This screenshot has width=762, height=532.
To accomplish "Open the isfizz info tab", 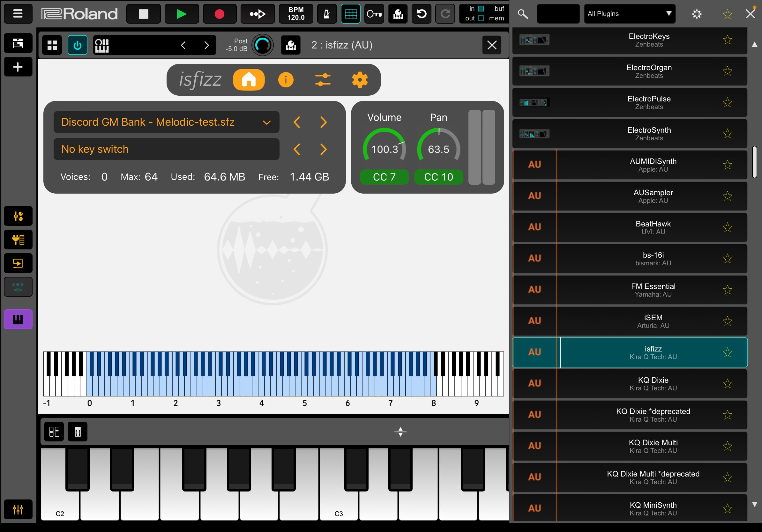I will coord(285,80).
